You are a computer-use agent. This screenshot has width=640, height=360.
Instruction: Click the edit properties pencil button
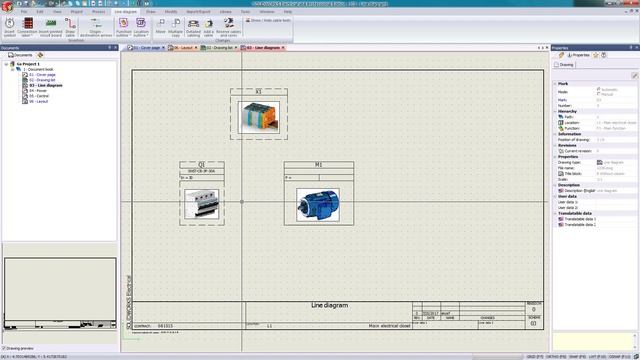pos(634,76)
